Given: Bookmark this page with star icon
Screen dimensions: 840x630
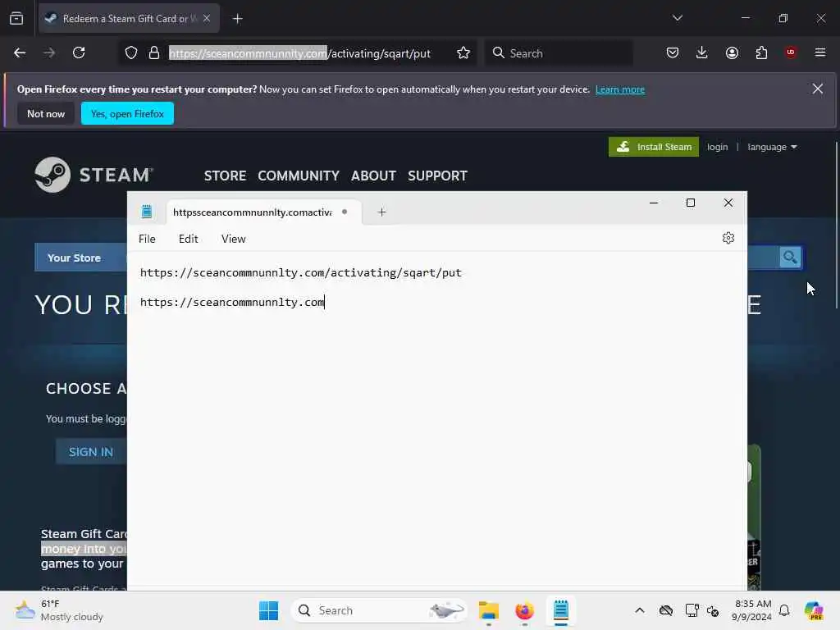Looking at the screenshot, I should tap(463, 52).
